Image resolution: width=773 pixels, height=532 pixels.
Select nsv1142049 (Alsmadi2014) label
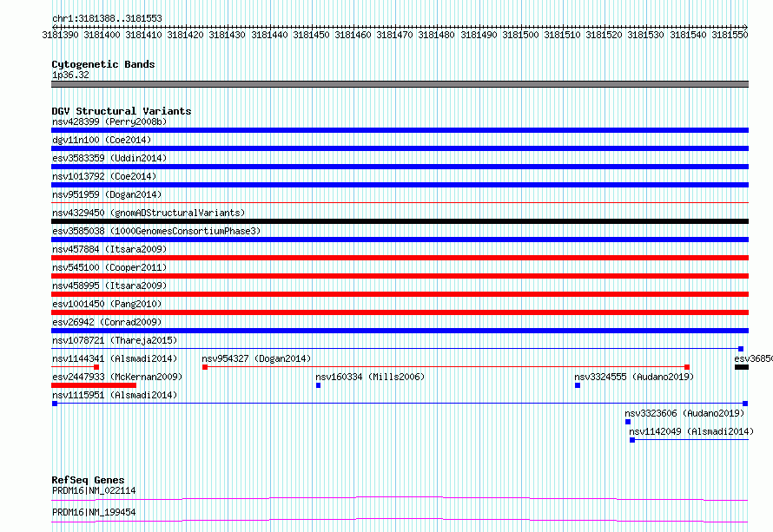(691, 431)
